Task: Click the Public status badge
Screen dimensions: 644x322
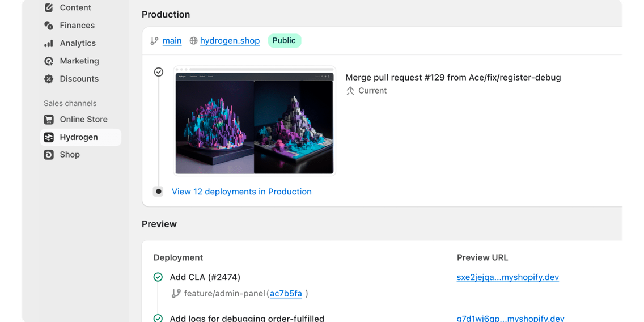Action: 284,41
